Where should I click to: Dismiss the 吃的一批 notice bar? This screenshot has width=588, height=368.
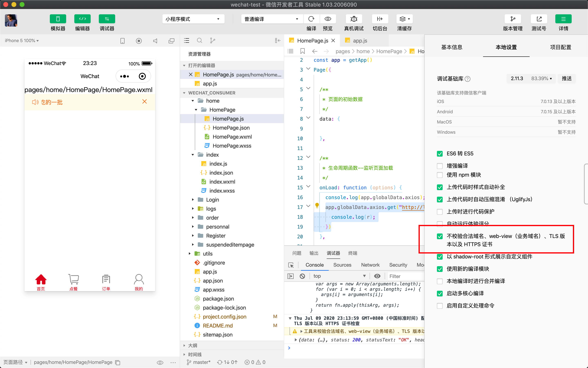point(144,101)
